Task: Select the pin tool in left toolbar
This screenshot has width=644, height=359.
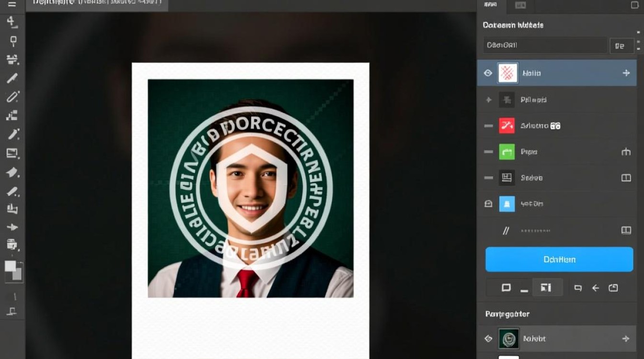Action: click(x=13, y=41)
